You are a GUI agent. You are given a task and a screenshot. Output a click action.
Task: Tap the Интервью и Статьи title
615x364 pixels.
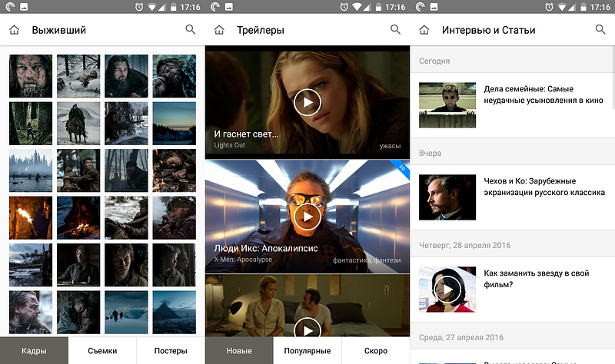click(489, 30)
